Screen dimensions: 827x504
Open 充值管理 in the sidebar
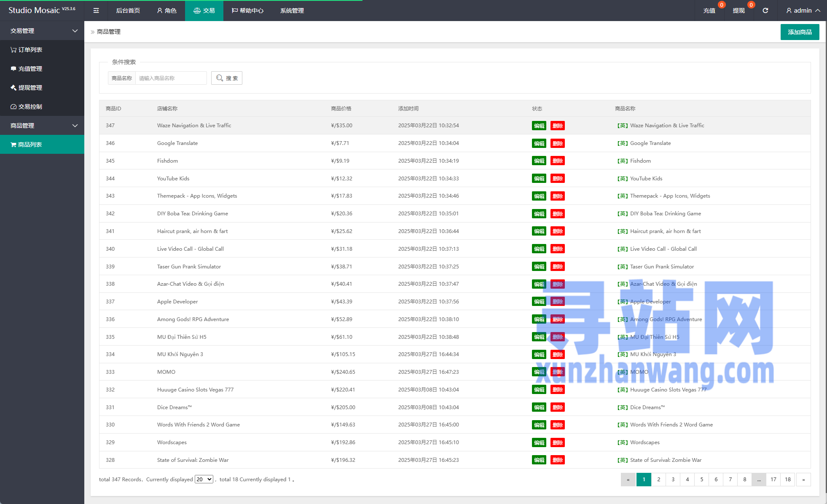tap(42, 69)
